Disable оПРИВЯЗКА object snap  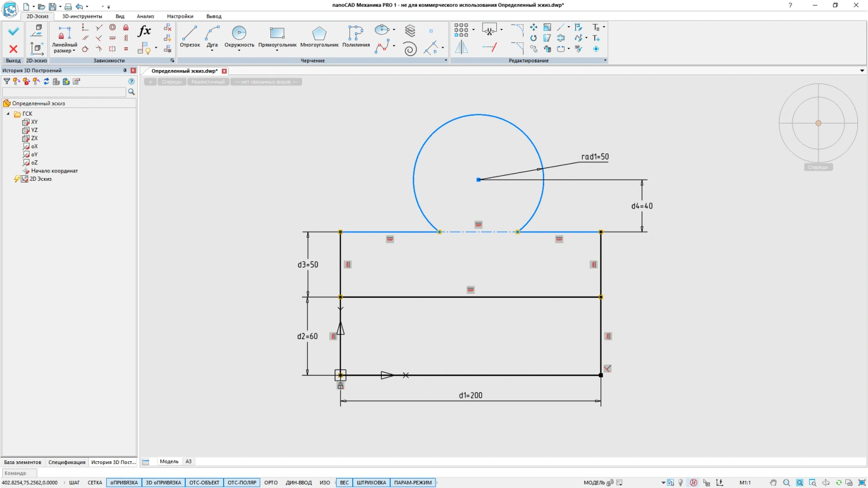click(x=124, y=482)
